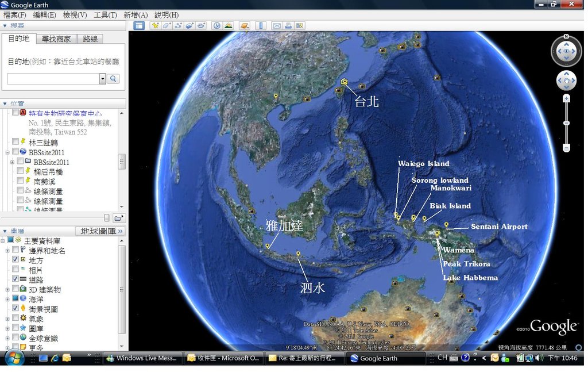Collapse the 搜尋 search panel
Screen dimensions: 588x372
coord(5,25)
